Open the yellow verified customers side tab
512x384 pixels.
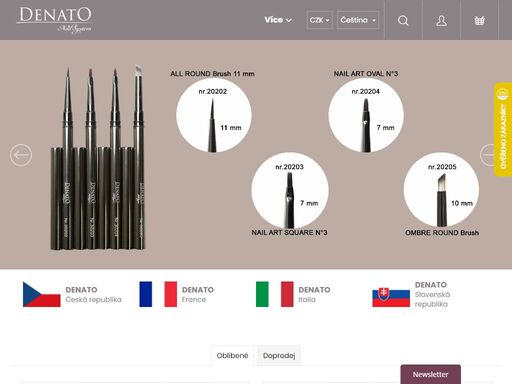tap(503, 129)
